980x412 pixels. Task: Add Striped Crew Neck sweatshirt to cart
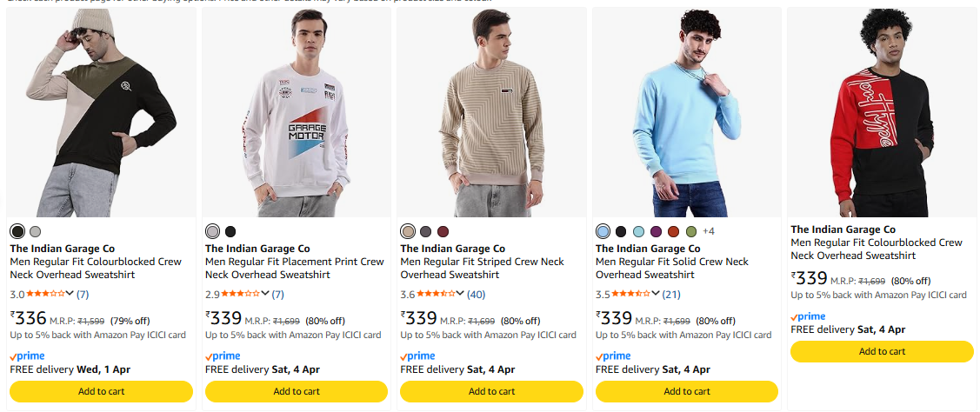[x=491, y=391]
